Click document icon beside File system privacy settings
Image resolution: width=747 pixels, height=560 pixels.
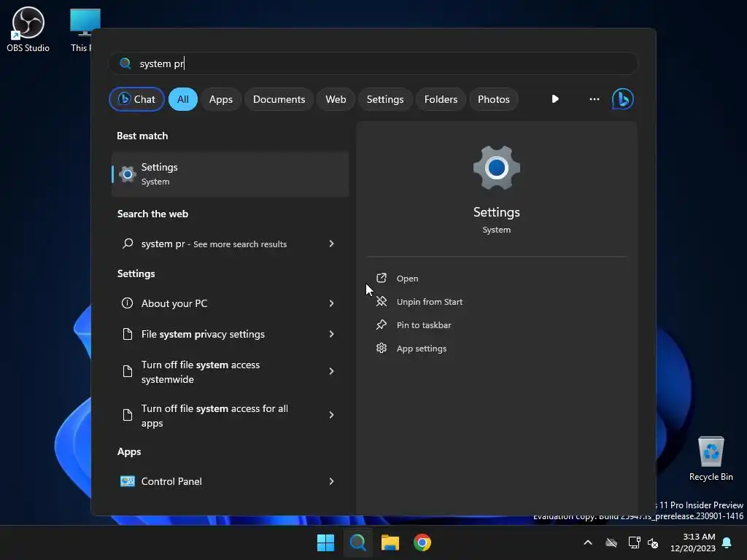(x=127, y=334)
